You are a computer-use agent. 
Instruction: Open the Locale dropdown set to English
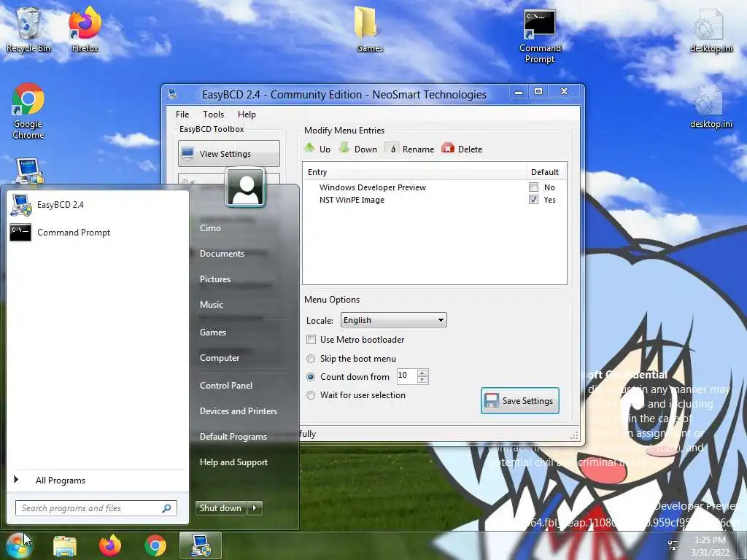point(393,320)
